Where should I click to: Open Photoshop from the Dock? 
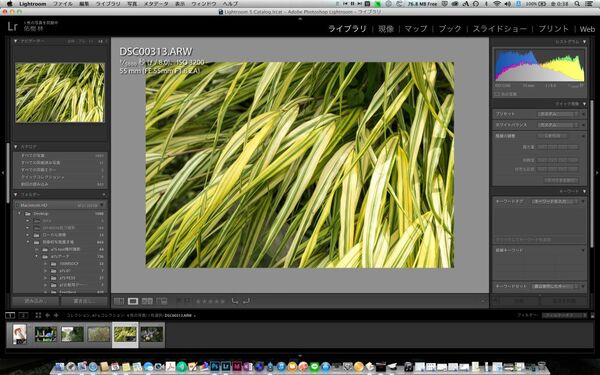[x=215, y=367]
